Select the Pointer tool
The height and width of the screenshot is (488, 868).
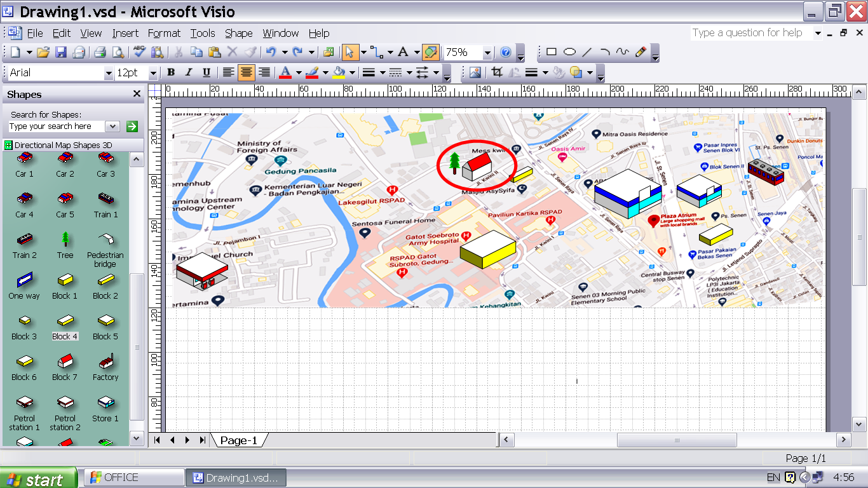point(350,52)
